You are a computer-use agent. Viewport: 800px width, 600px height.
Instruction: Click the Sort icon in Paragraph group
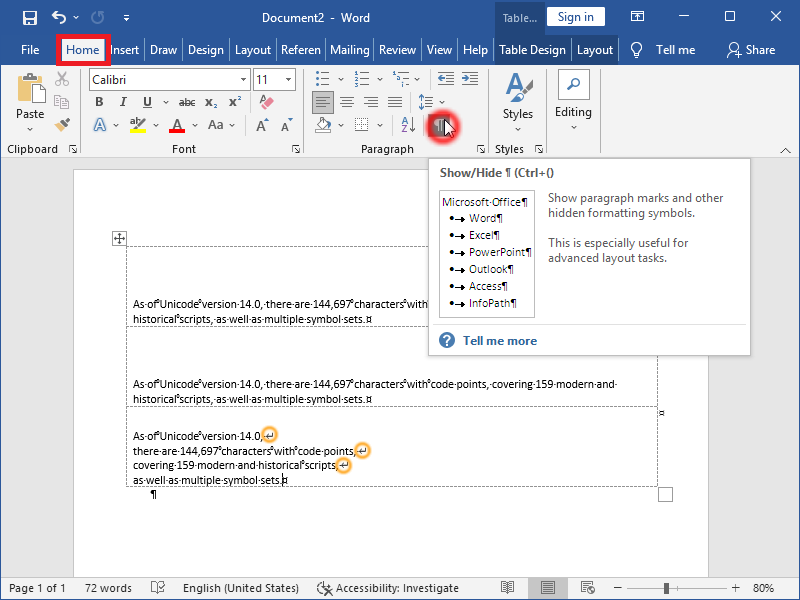(407, 124)
